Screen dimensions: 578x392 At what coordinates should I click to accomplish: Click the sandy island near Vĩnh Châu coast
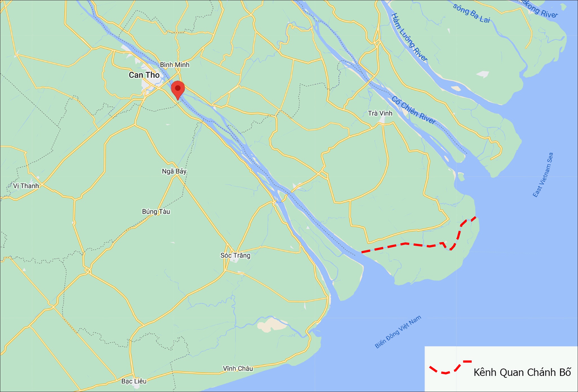(x=271, y=325)
